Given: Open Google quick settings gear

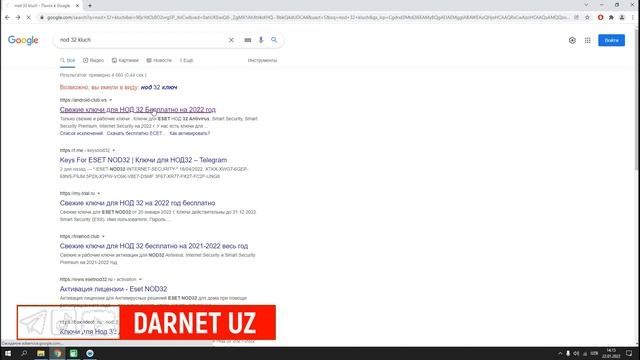Looking at the screenshot, I should pos(572,40).
